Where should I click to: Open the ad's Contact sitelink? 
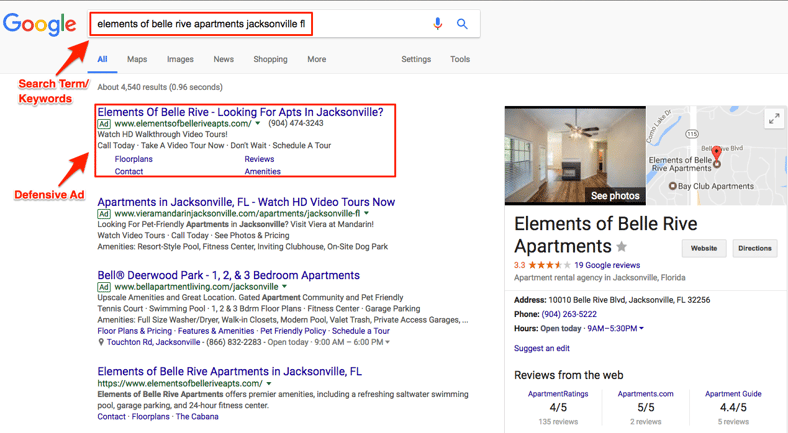[129, 171]
